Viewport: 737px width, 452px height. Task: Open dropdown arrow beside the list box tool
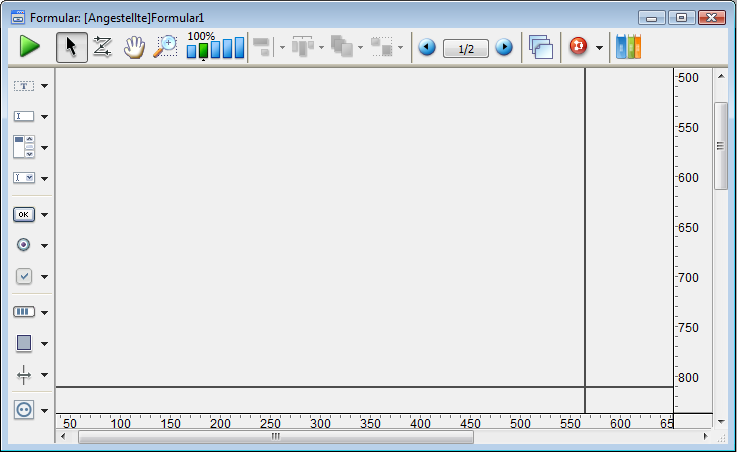point(45,148)
